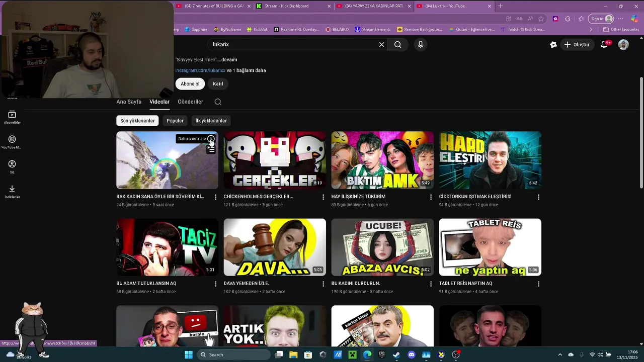The height and width of the screenshot is (362, 644).
Task: Show hidden system tray icons chevron
Action: pos(560,354)
